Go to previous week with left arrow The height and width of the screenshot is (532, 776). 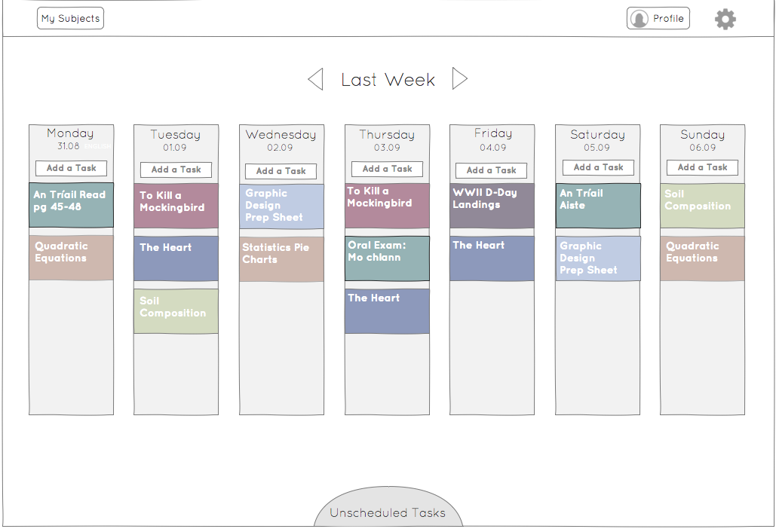point(316,79)
